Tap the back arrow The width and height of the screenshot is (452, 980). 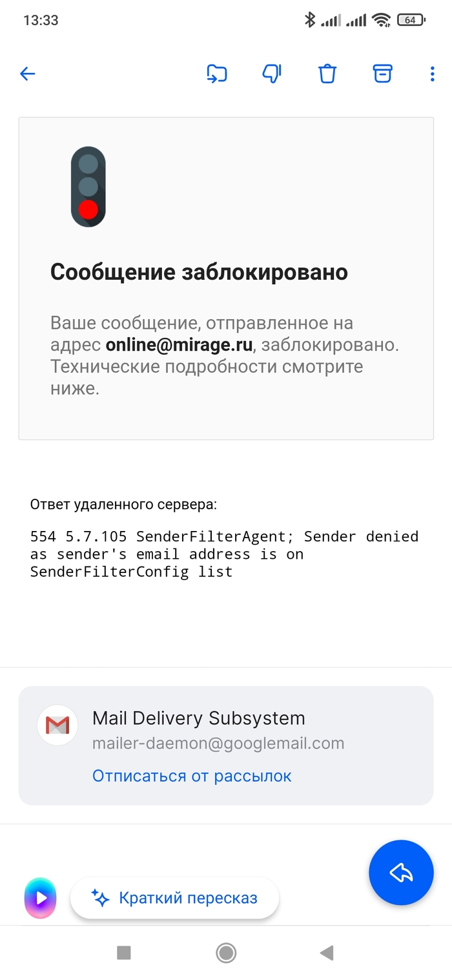[x=27, y=74]
